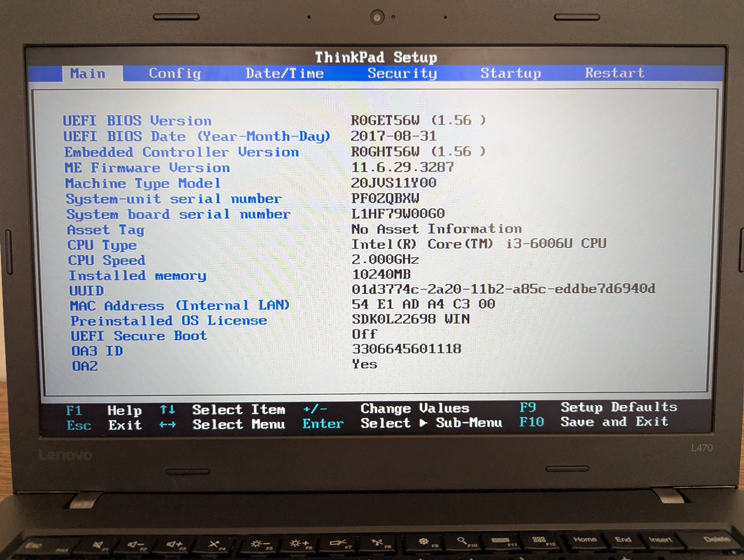744x560 pixels.
Task: Click Exit beside the Esc hint
Action: click(x=125, y=425)
